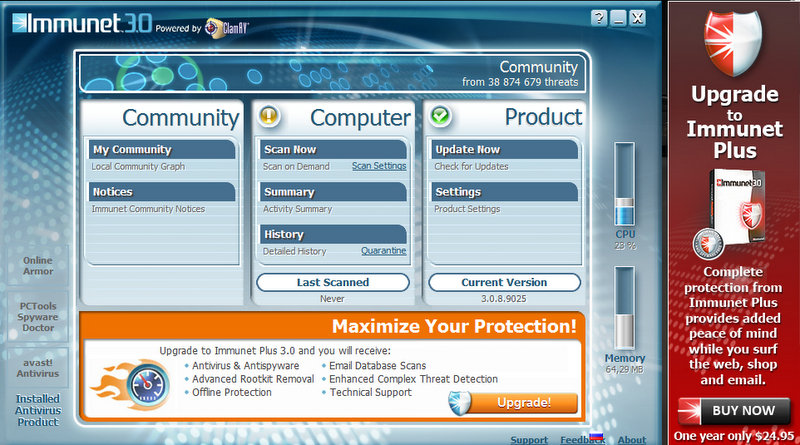
Task: Click the Installed Antivirus Product label
Action: [38, 410]
